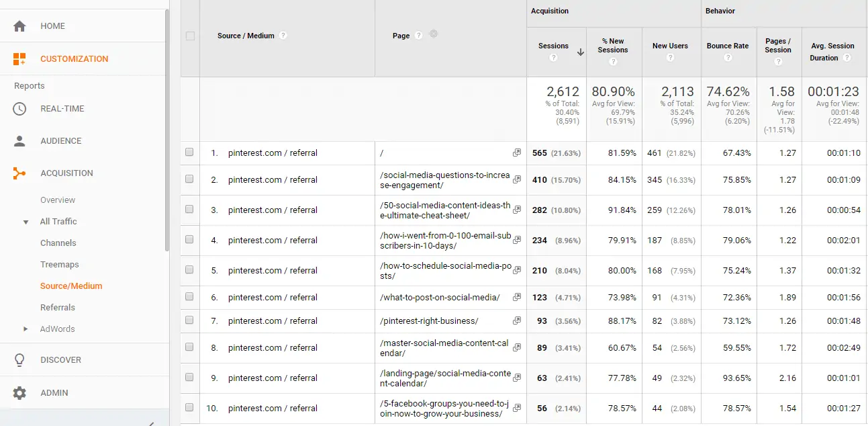Viewport: 868px width, 426px height.
Task: Click help icon next to Page header
Action: pyautogui.click(x=419, y=36)
